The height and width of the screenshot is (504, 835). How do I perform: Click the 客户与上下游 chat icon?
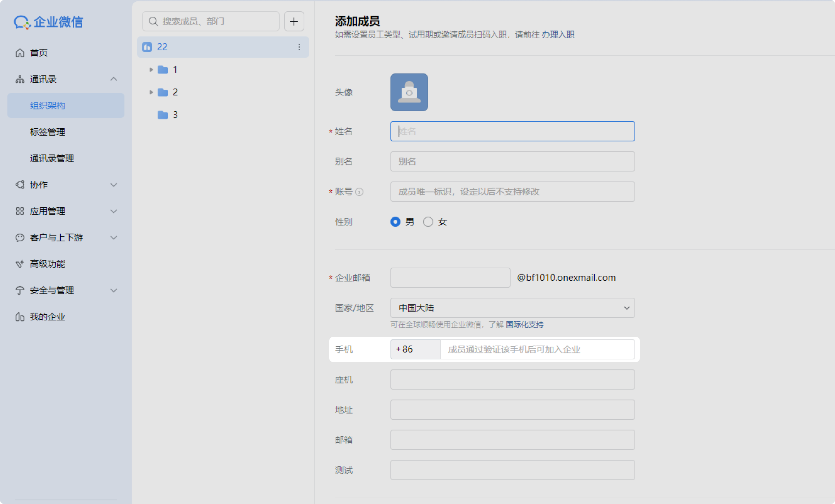point(20,237)
